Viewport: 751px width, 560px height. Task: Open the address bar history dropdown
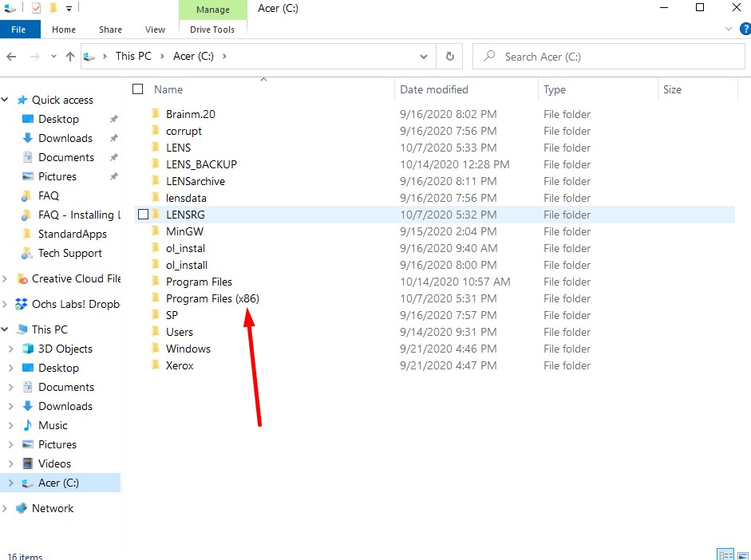tap(424, 57)
